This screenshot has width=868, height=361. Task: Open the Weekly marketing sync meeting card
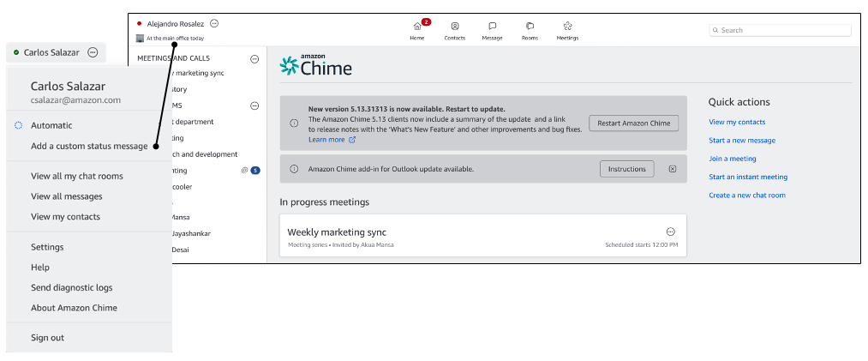(483, 236)
